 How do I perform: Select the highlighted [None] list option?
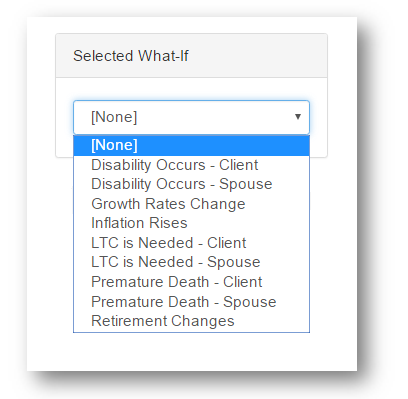(x=191, y=145)
